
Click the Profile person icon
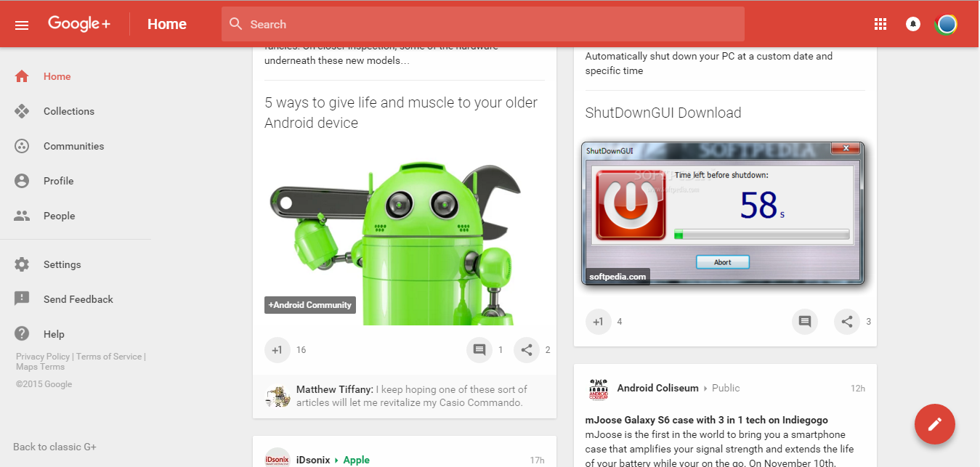tap(22, 181)
